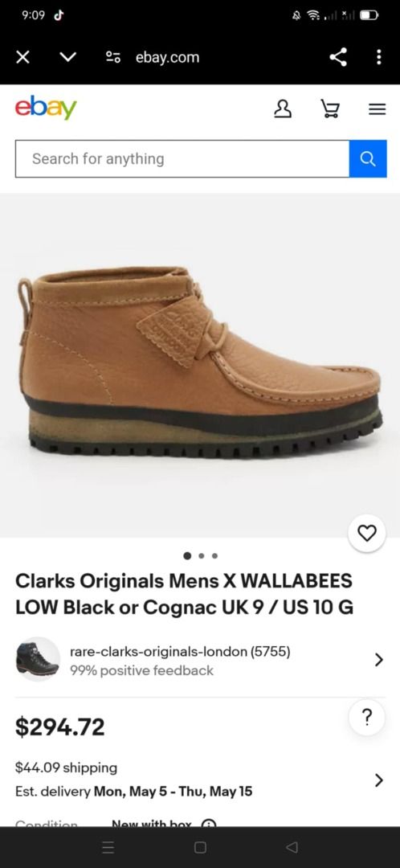The height and width of the screenshot is (868, 400).
Task: Expand shipping and delivery details chevron
Action: point(379,780)
